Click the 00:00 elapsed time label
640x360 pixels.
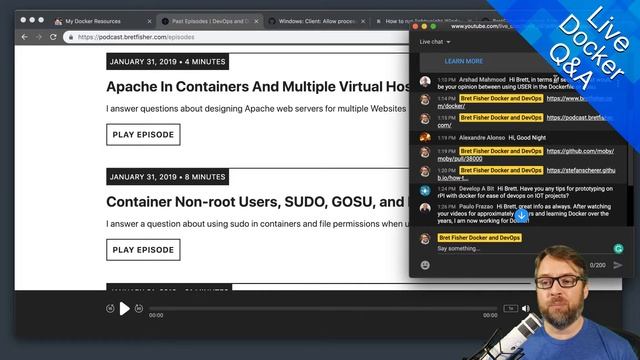156,316
